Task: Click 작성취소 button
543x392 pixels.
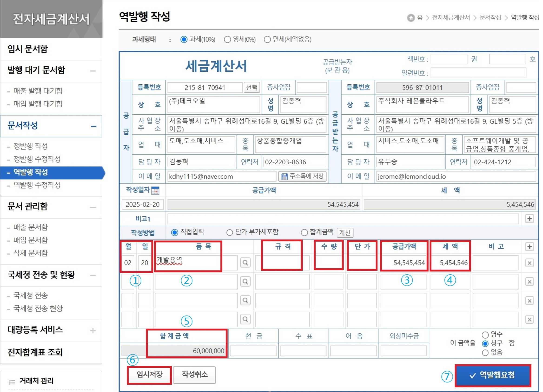Action: pyautogui.click(x=194, y=375)
